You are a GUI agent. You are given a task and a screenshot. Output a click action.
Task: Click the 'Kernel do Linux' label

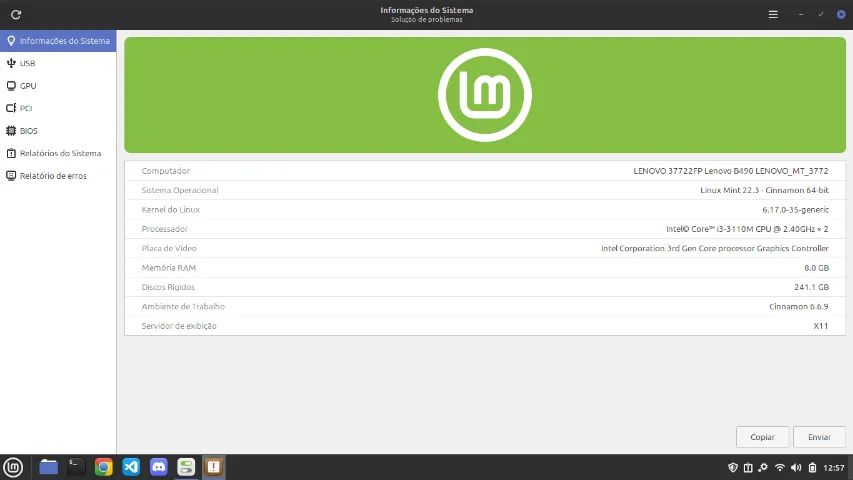pyautogui.click(x=170, y=210)
